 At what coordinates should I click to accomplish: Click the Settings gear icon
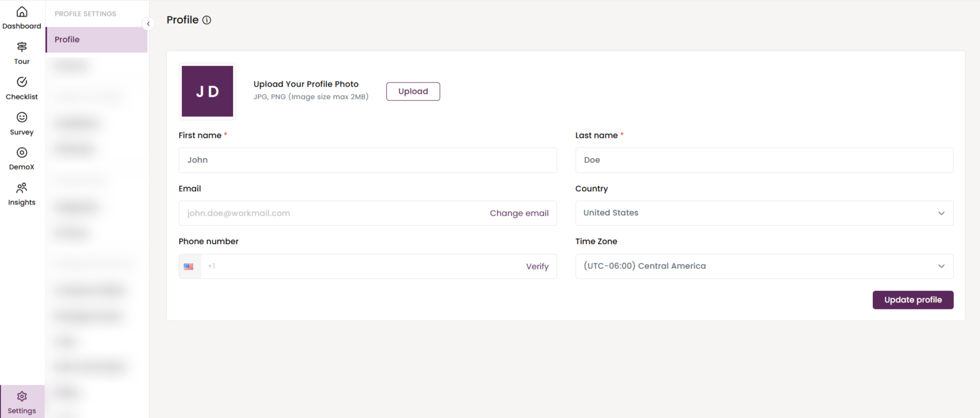tap(22, 396)
